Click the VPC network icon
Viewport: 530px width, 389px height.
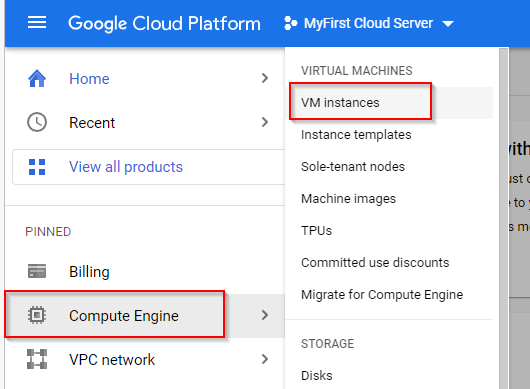[37, 359]
